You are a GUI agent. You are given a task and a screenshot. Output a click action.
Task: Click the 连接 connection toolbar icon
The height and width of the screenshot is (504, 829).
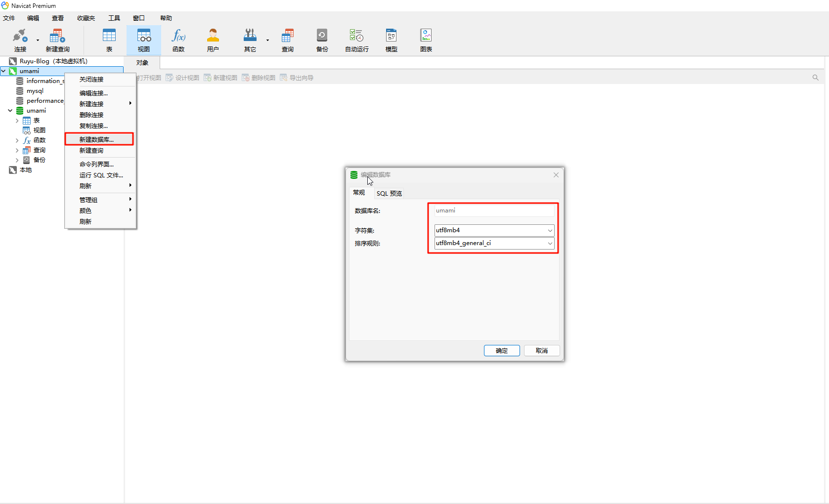pos(20,40)
